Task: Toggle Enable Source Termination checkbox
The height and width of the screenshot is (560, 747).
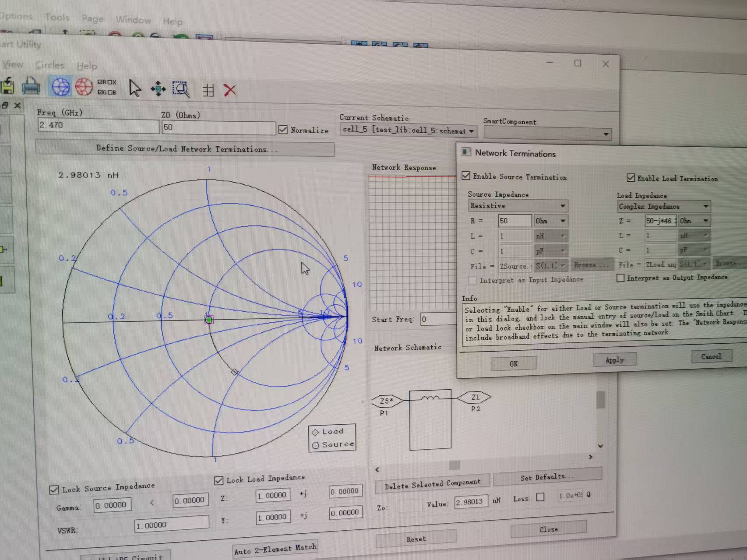Action: pyautogui.click(x=466, y=176)
